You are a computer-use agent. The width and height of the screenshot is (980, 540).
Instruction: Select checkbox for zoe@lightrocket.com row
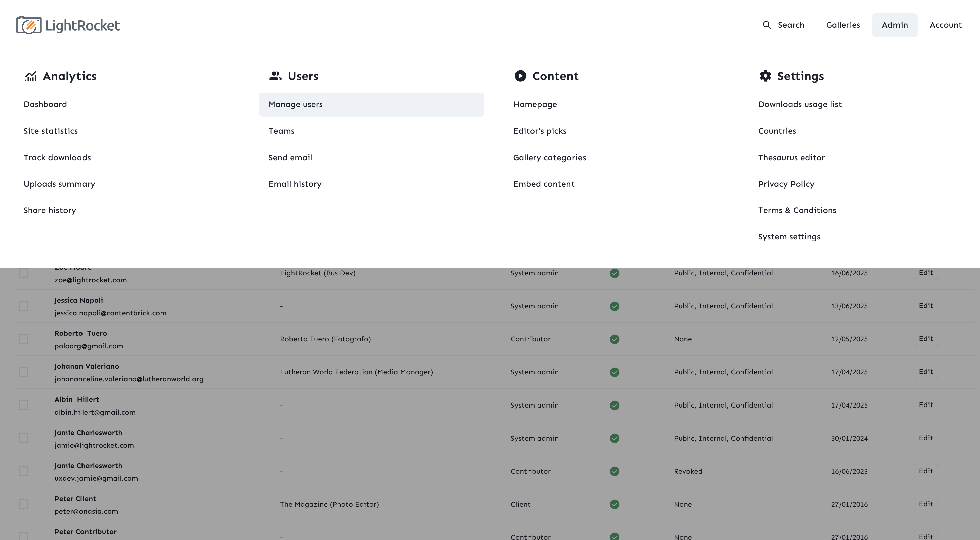(24, 273)
